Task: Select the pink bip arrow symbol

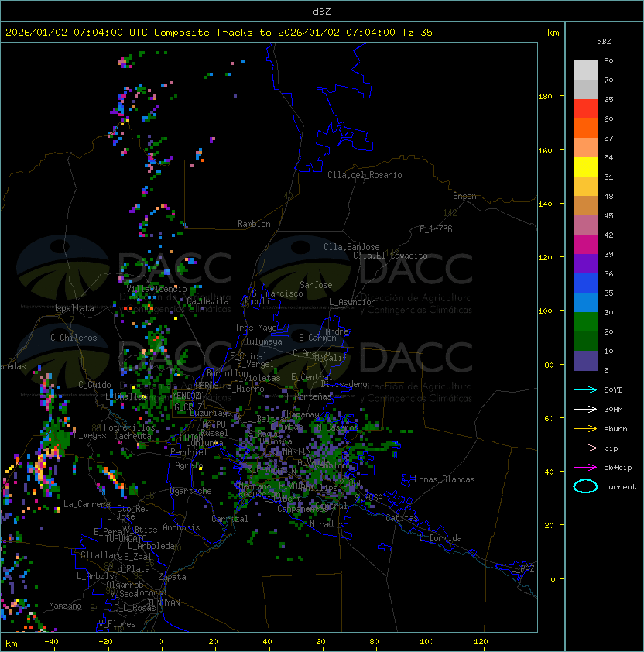Action: 585,448
